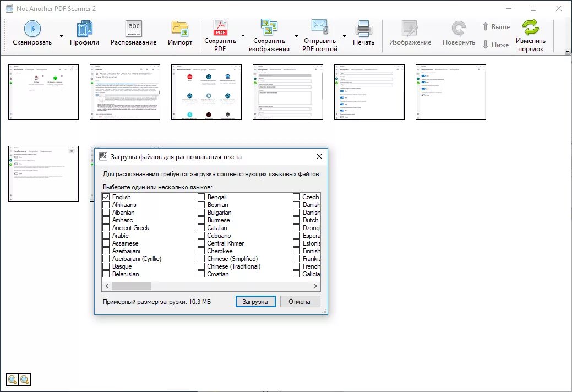Select the seventh thumbnail in second row
The height and width of the screenshot is (392, 572).
point(43,173)
